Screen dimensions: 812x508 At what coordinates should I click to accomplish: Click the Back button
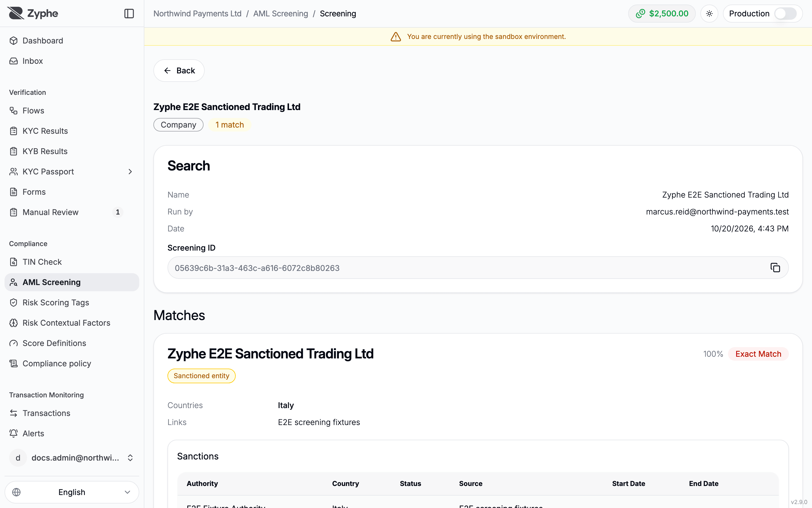pos(179,71)
